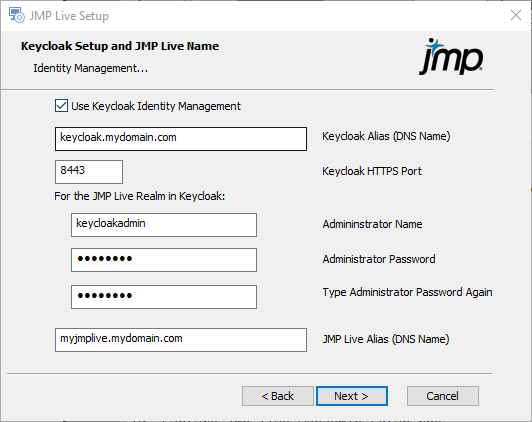Viewport: 532px width, 422px height.
Task: Click the 'JMP Live Setup' window title
Action: [69, 16]
